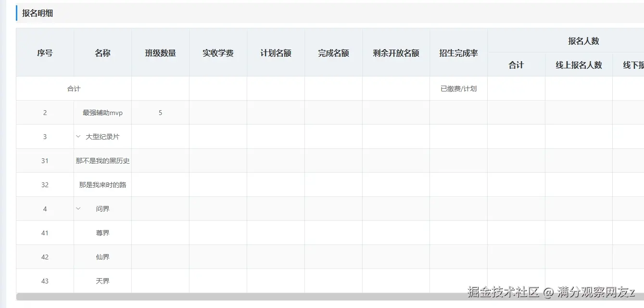Viewport: 644px width, 308px height.
Task: Click the 名称 column header
Action: (102, 52)
